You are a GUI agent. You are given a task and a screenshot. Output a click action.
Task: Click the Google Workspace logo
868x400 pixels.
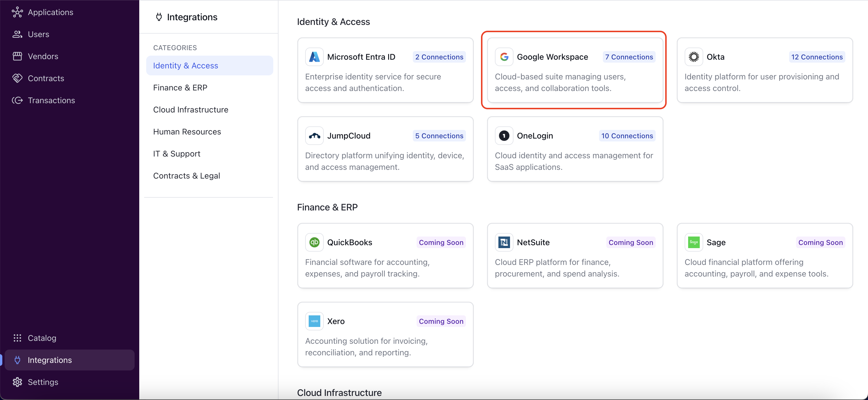[x=504, y=57]
